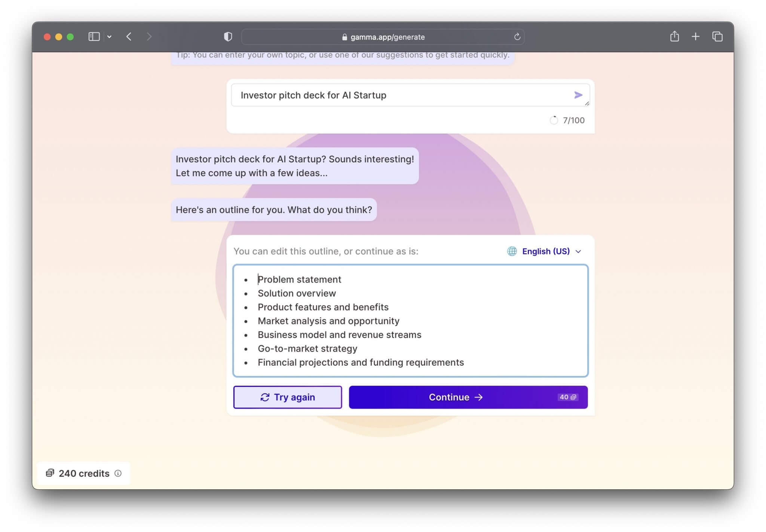Click the send arrow in the topic input
The image size is (766, 532).
tap(578, 95)
